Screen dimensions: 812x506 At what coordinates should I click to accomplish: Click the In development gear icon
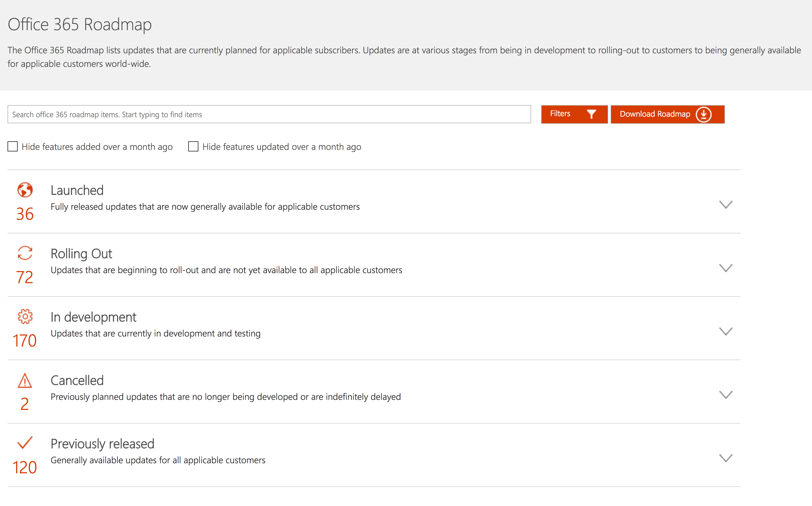click(25, 316)
